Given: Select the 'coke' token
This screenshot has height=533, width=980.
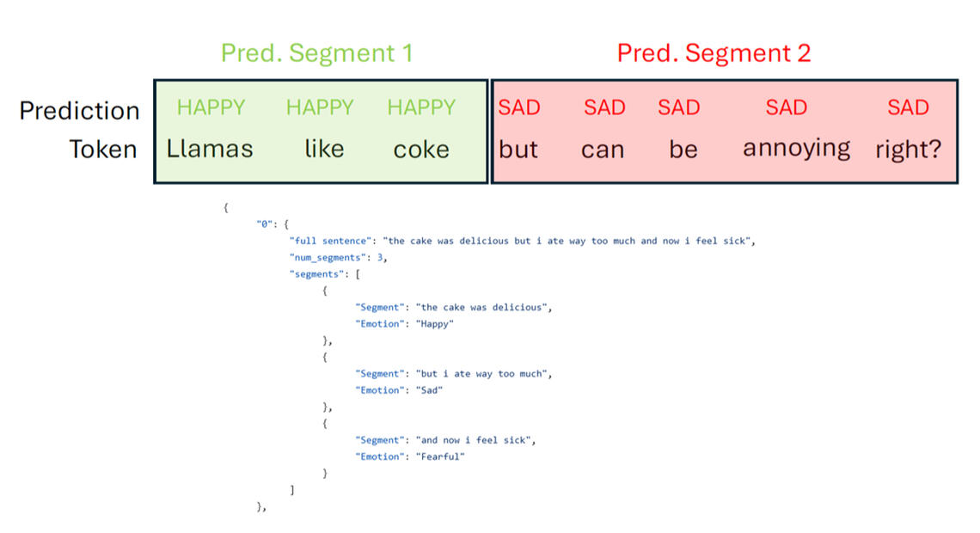Looking at the screenshot, I should (421, 150).
